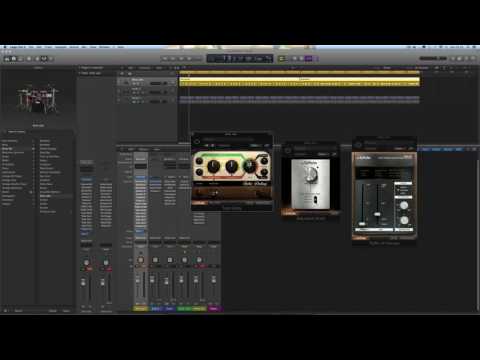Click the pan knob of the yellow-labeled mixer strip

[x=141, y=260]
